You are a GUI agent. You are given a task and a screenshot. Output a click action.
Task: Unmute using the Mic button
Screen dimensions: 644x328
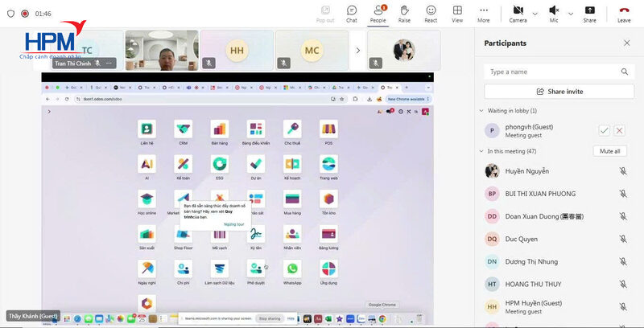[x=554, y=13]
